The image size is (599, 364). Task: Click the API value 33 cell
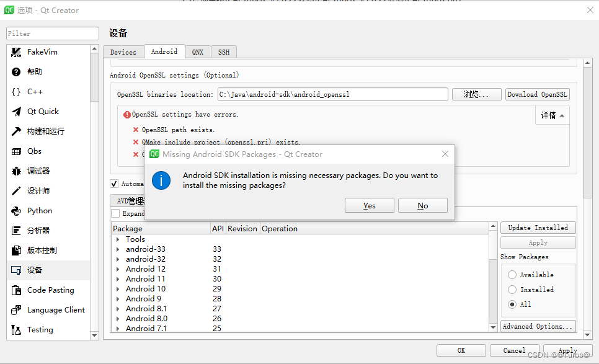point(217,249)
